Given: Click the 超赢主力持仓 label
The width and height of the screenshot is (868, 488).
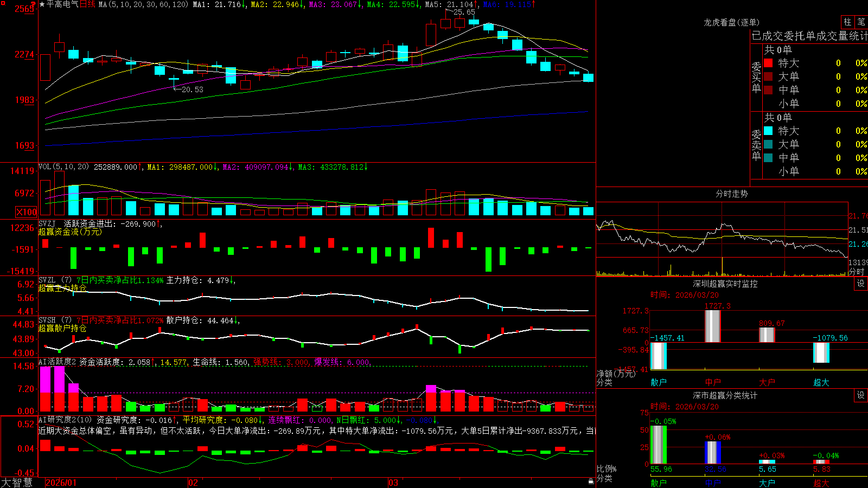Looking at the screenshot, I should point(62,288).
